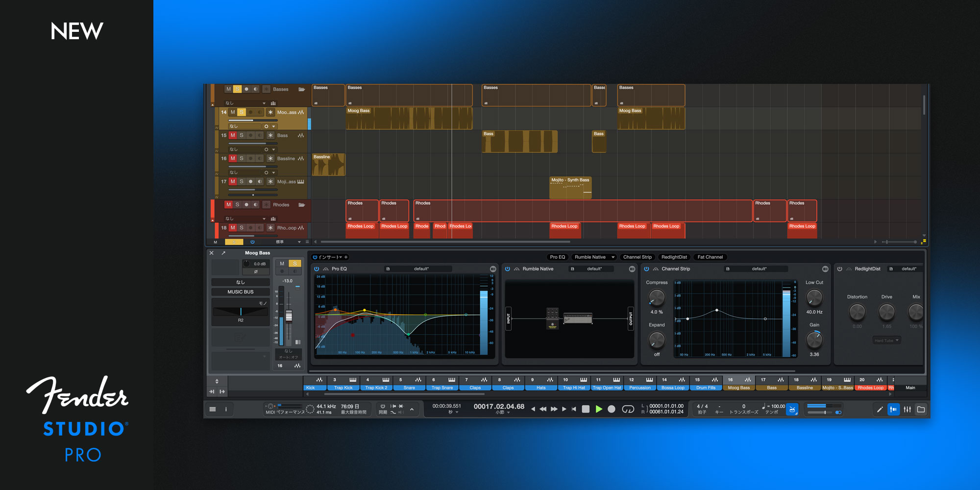Viewport: 980px width, 490px height.
Task: Switch to the Fat Channel tab
Action: [x=710, y=257]
